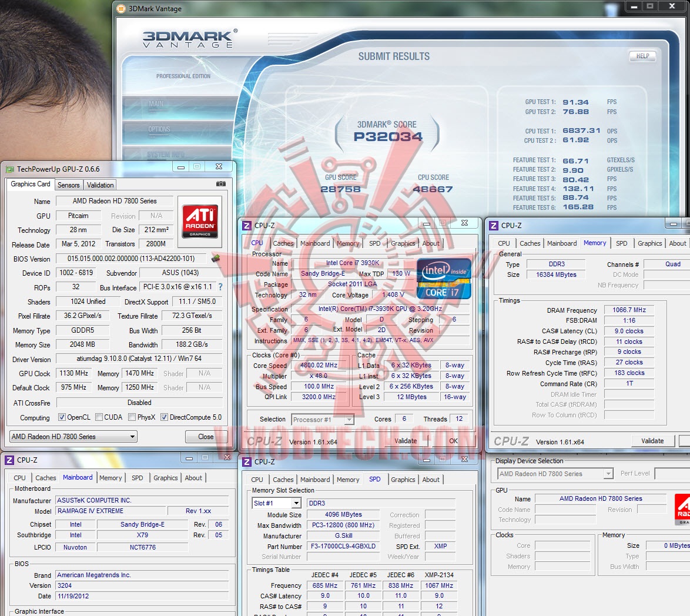
Task: Click the P32034 3DMark score
Action: click(388, 136)
